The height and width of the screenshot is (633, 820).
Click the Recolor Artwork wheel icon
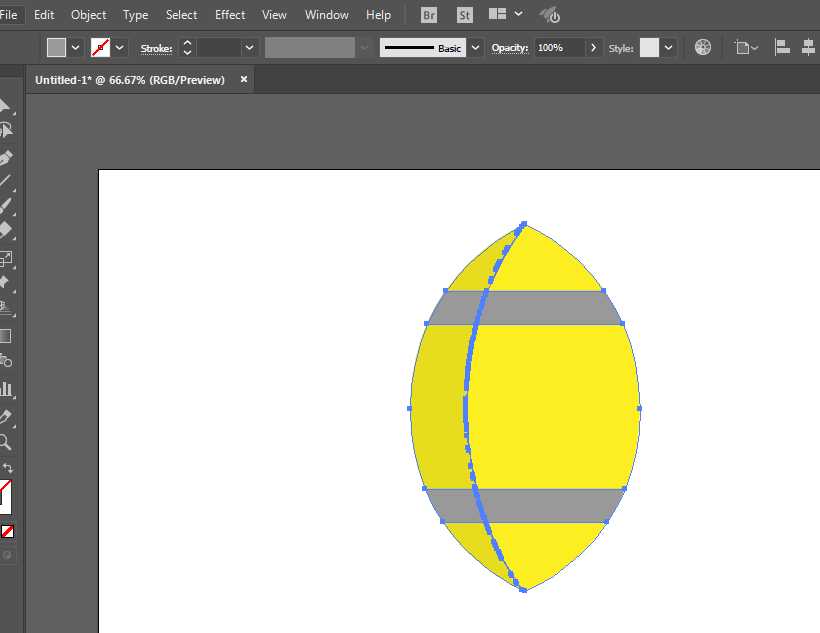tap(703, 47)
